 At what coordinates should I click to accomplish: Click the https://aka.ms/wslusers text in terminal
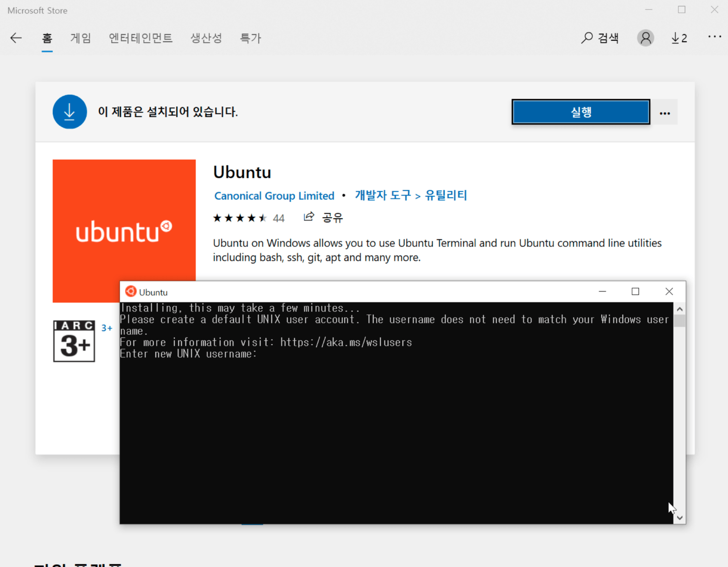pos(346,342)
